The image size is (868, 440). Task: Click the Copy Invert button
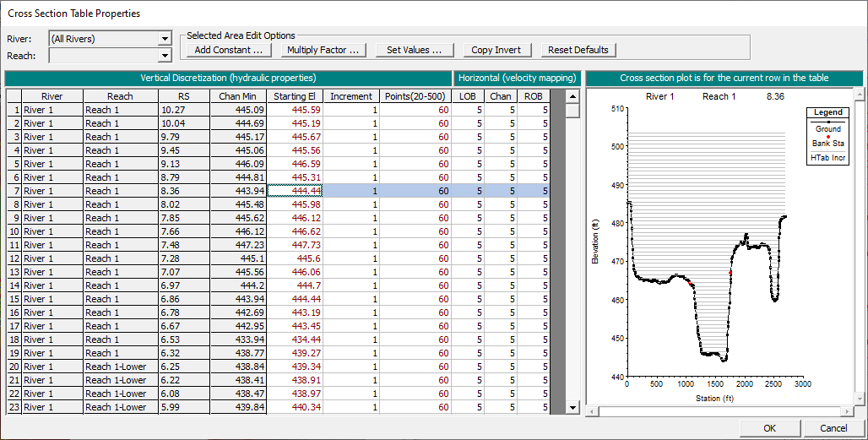[x=496, y=50]
